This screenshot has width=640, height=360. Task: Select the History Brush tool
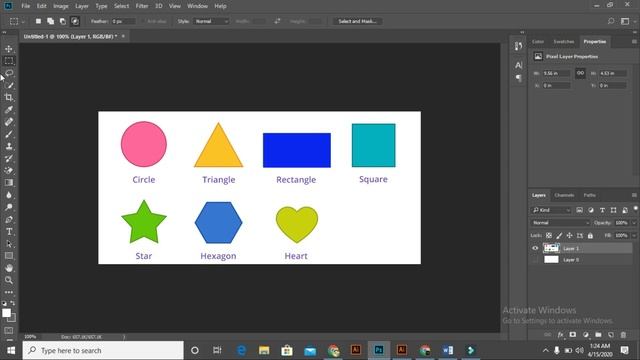coord(9,158)
